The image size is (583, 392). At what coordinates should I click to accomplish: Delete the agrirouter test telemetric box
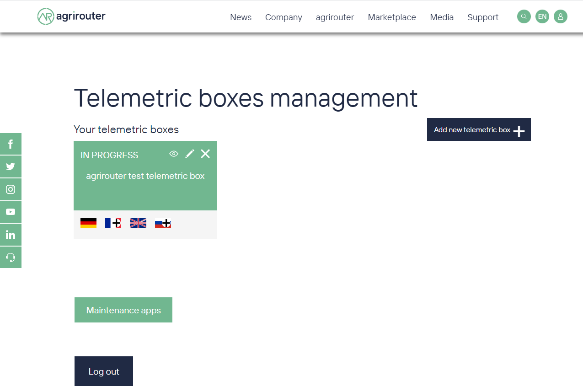(x=206, y=154)
